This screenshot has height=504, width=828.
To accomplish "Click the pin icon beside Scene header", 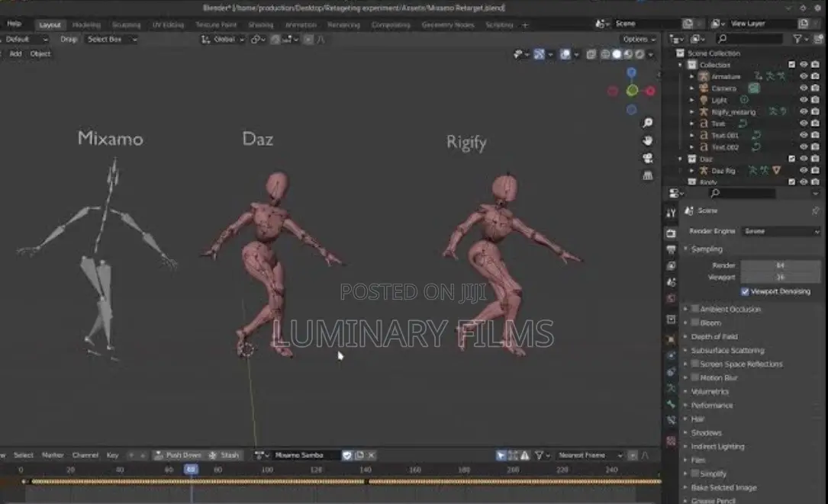I will [816, 210].
